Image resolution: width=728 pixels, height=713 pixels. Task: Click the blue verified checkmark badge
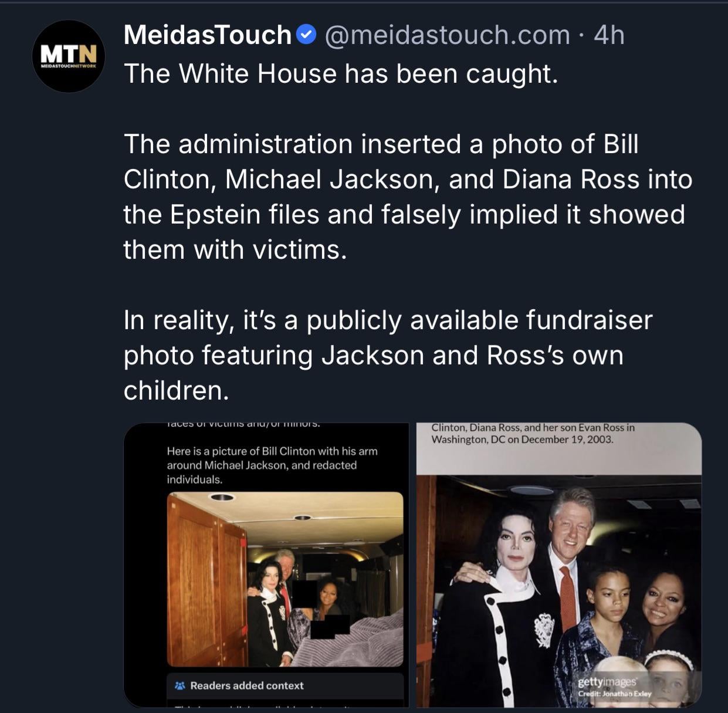(306, 35)
